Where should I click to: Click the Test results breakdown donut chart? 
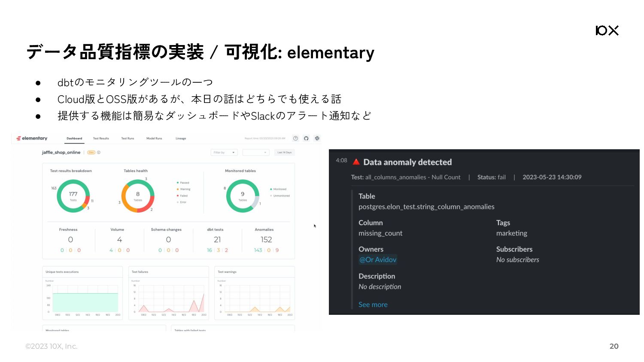click(x=73, y=196)
